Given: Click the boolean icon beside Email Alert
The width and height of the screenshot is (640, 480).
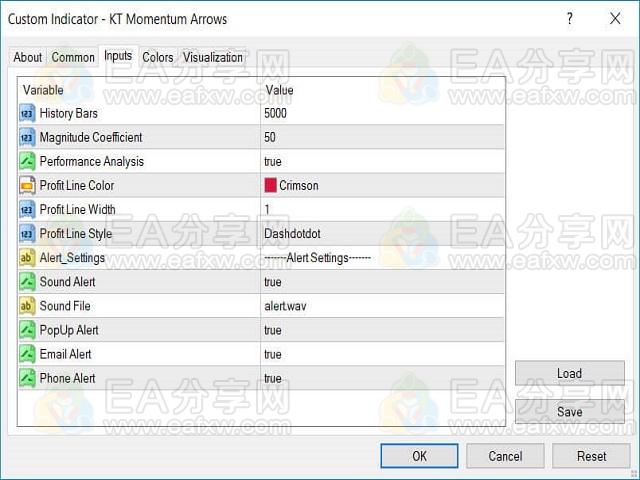Looking at the screenshot, I should click(x=27, y=354).
